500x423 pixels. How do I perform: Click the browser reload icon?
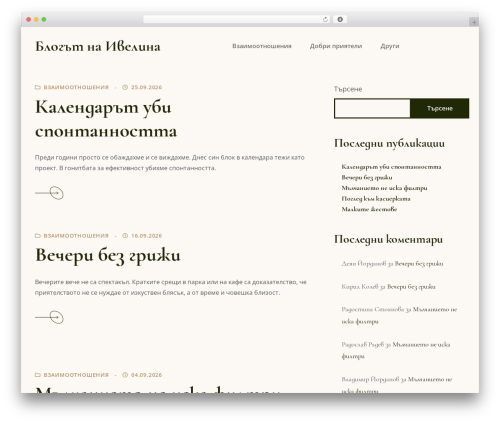[x=325, y=19]
